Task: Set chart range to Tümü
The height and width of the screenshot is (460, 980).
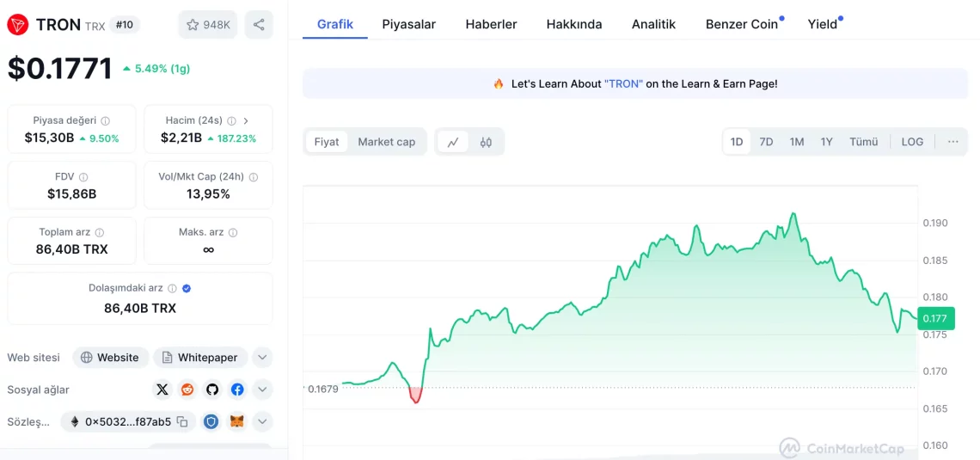Action: (x=863, y=142)
